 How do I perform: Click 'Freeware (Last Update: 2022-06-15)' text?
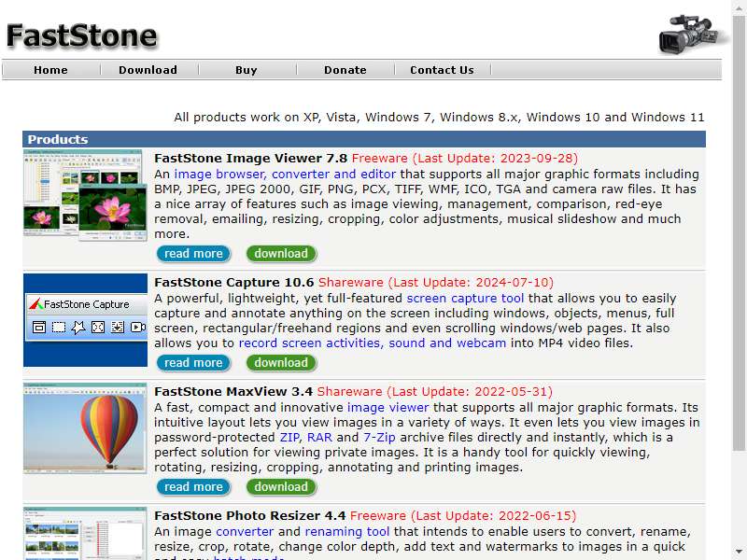point(463,516)
